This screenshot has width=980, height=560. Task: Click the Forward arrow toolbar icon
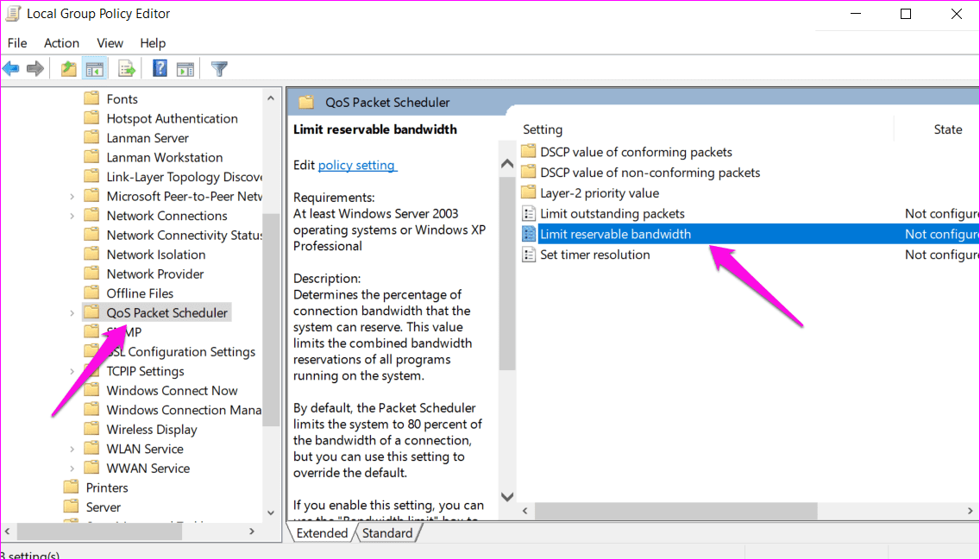pos(35,69)
